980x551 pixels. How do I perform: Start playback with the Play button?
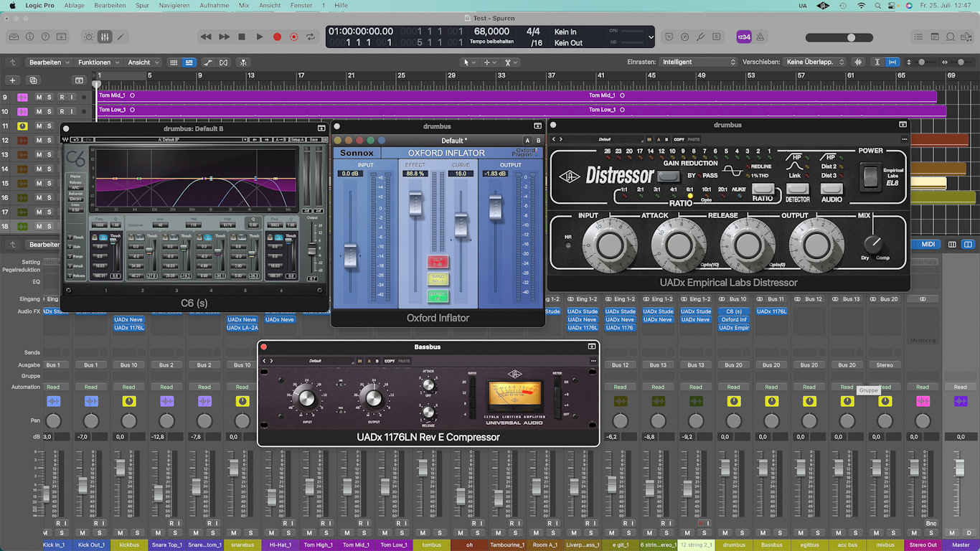(260, 37)
